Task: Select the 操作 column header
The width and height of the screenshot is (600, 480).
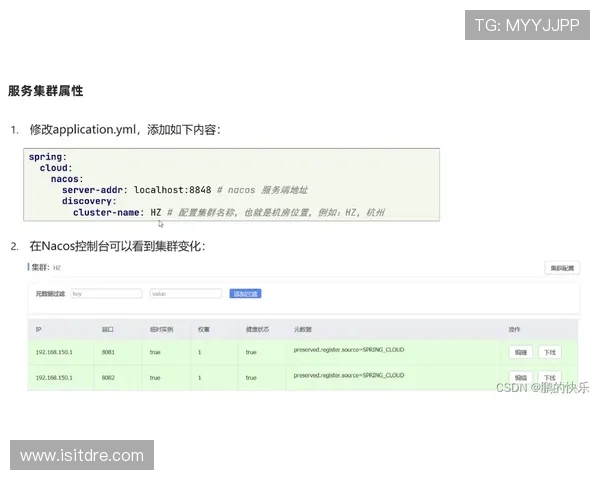Action: point(514,329)
